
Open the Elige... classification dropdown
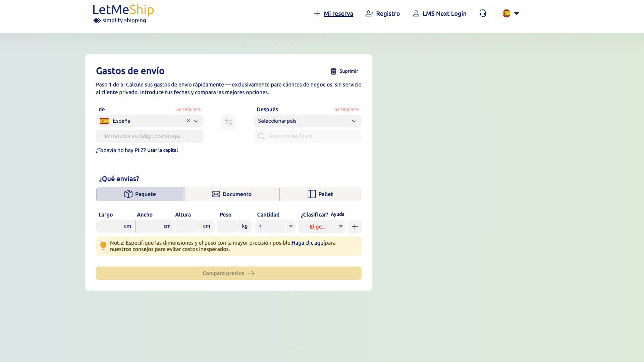click(321, 227)
